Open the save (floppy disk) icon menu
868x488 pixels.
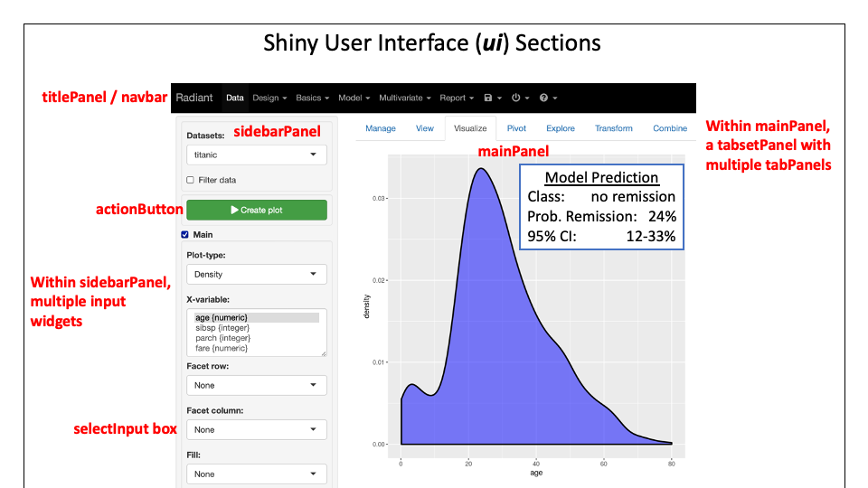click(491, 98)
